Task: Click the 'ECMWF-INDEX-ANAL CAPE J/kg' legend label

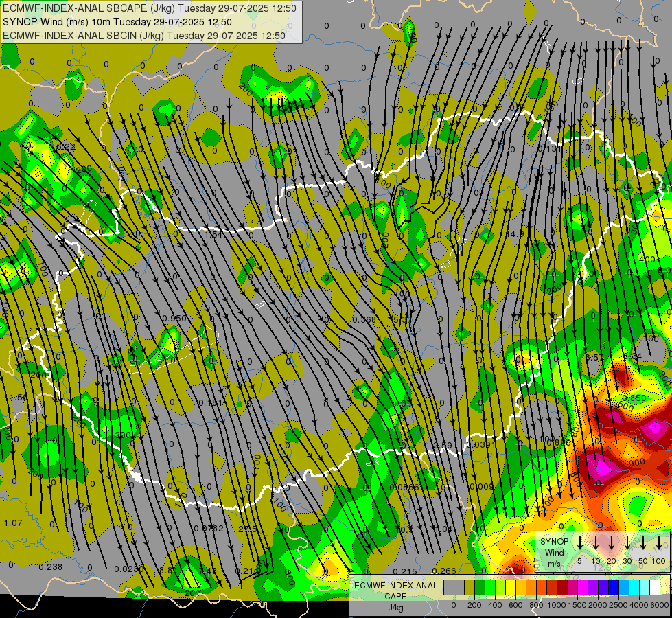Action: coord(395,597)
